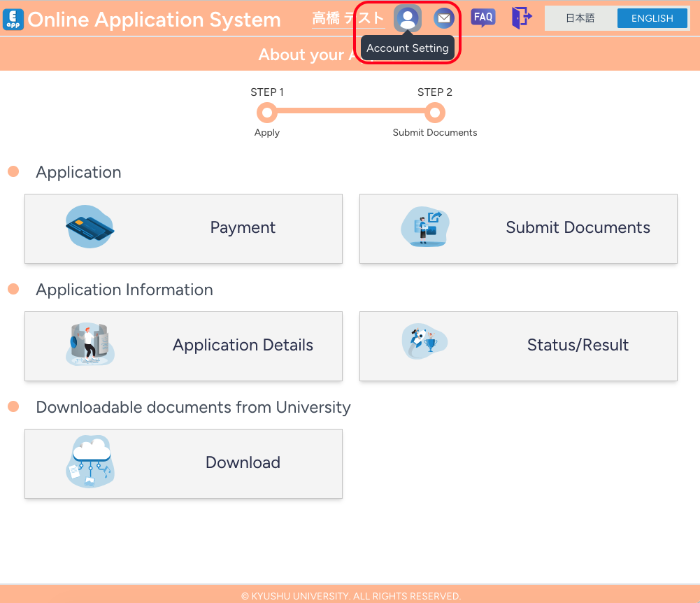This screenshot has width=700, height=603.
Task: Click the credit card icon on Payment card
Action: coord(90,227)
